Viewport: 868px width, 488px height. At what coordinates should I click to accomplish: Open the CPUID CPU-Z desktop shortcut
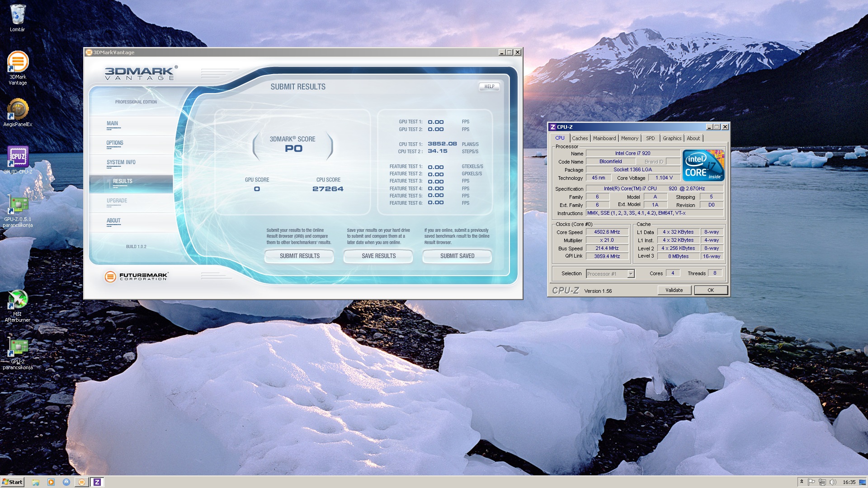coord(18,160)
